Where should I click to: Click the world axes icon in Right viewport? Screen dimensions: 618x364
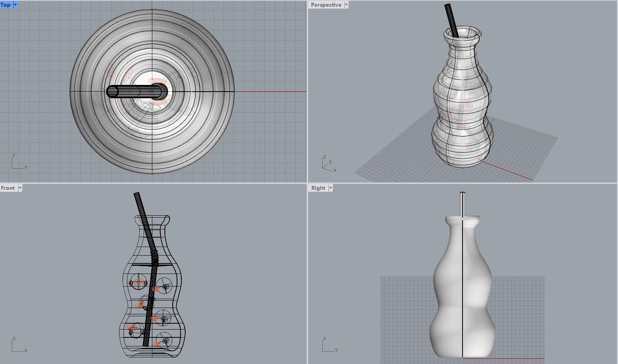click(x=328, y=345)
